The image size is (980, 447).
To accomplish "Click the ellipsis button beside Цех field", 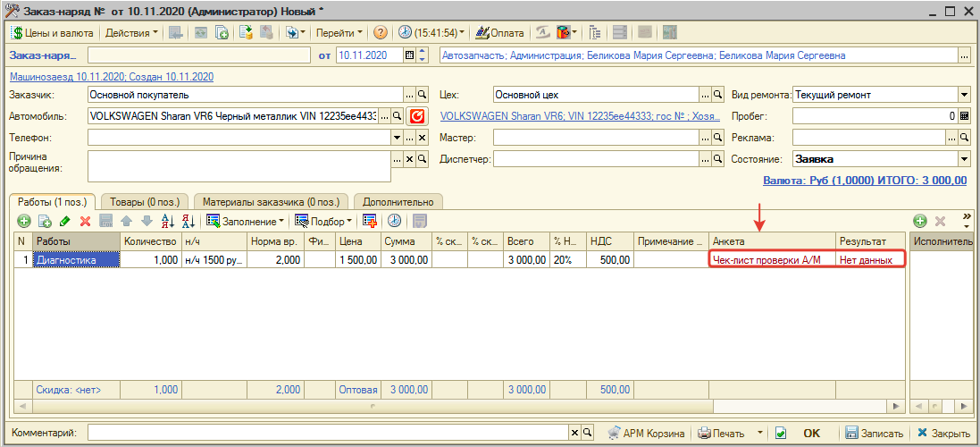I will 704,95.
